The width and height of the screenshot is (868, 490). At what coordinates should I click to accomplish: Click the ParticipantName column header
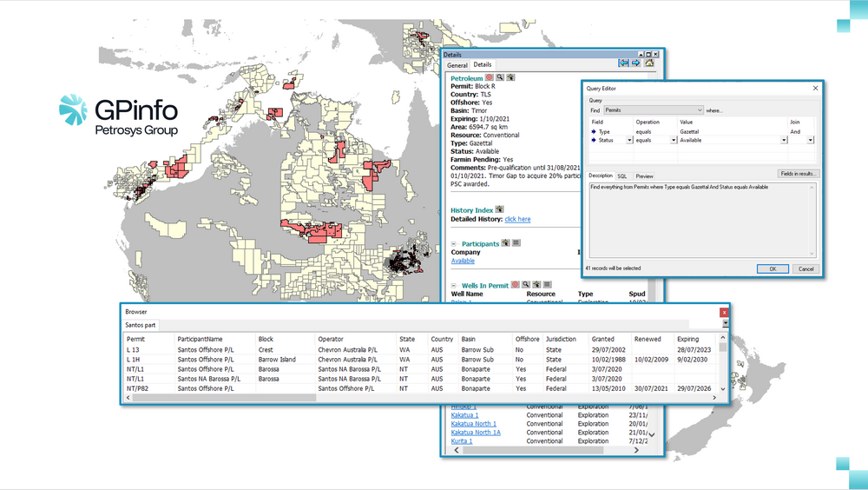click(214, 339)
